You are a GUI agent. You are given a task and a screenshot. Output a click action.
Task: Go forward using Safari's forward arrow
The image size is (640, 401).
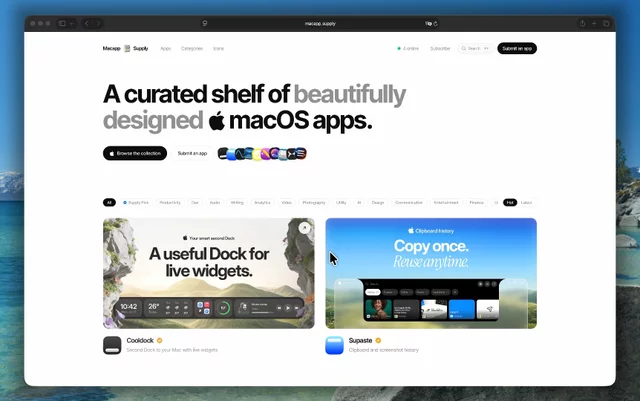(x=98, y=24)
